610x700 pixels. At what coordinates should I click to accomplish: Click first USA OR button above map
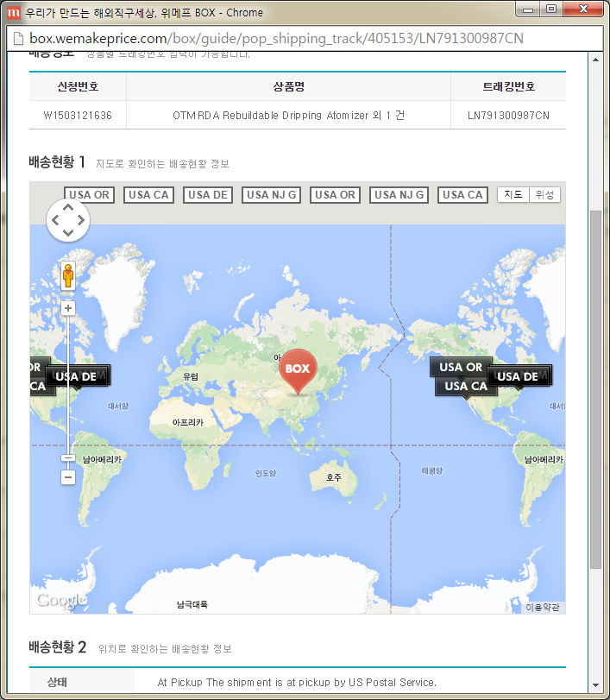click(89, 195)
